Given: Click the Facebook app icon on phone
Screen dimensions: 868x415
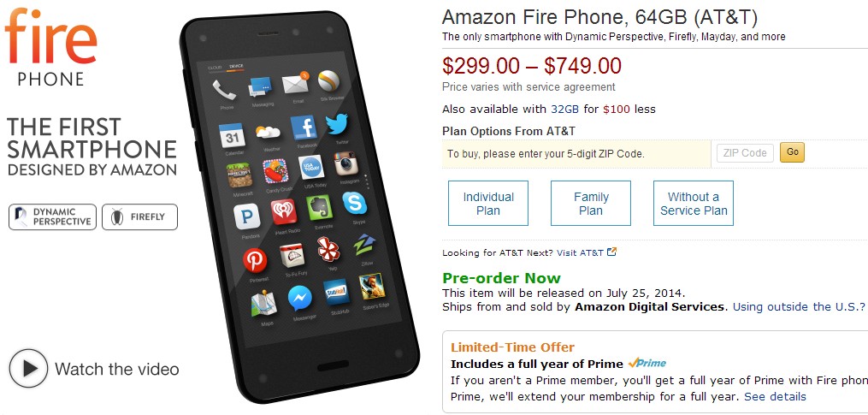Looking at the screenshot, I should click(x=304, y=128).
